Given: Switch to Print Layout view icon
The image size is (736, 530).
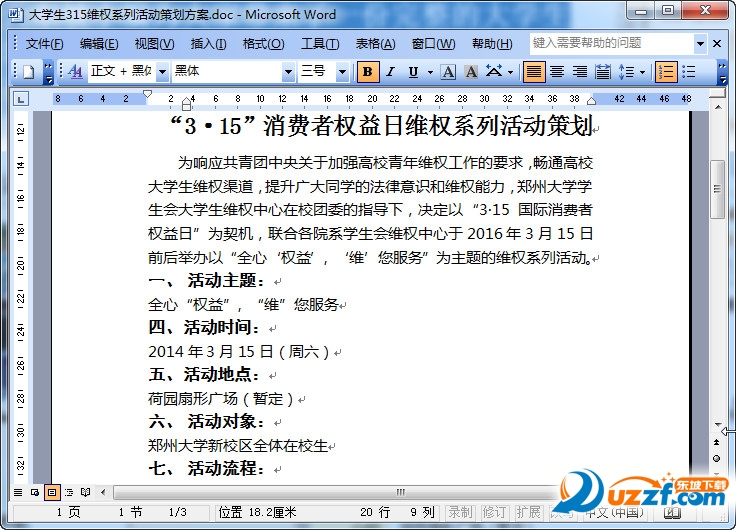Looking at the screenshot, I should click(x=52, y=492).
